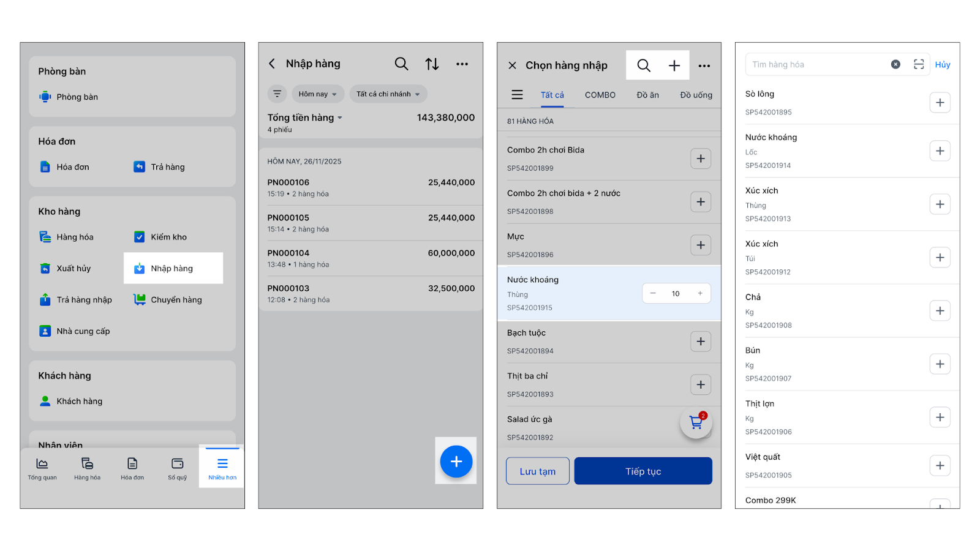This screenshot has width=980, height=551.
Task: Open Trả hàng under Hóa đơn
Action: 159,167
